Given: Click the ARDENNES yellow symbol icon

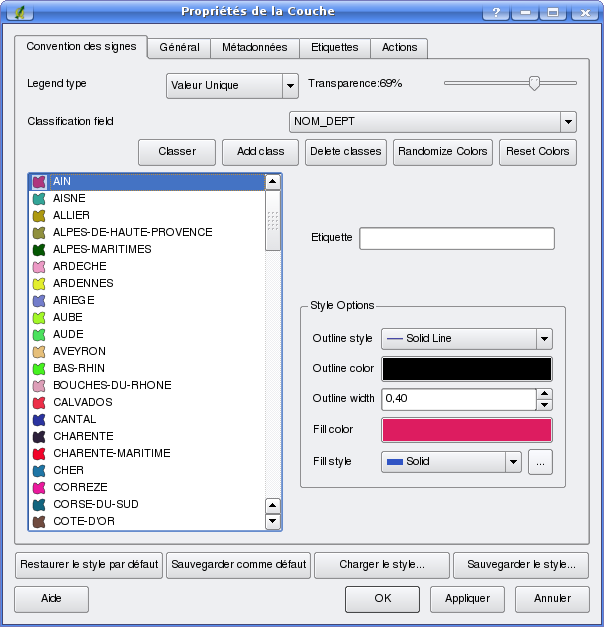Looking at the screenshot, I should [x=40, y=284].
